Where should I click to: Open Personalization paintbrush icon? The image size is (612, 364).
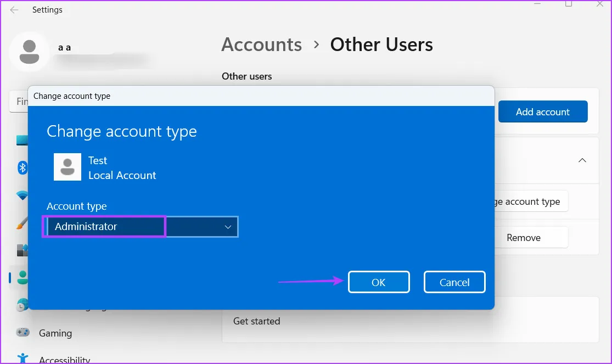pyautogui.click(x=23, y=223)
